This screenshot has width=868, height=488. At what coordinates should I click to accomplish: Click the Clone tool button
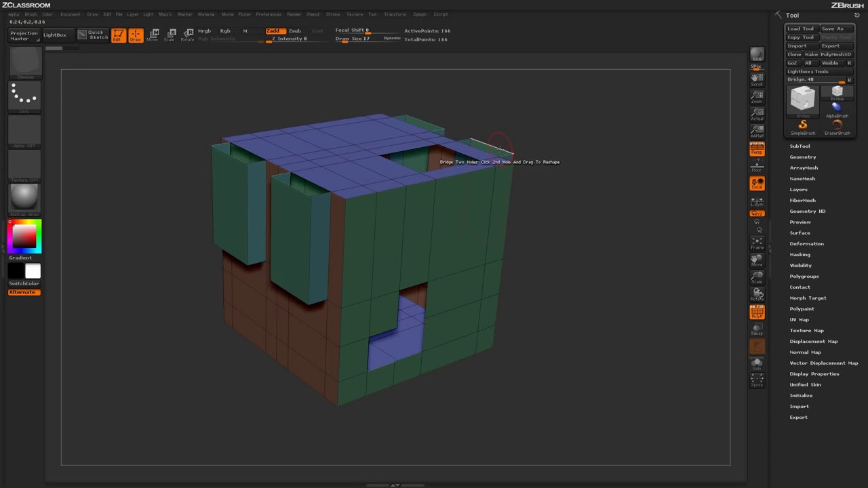tap(794, 54)
